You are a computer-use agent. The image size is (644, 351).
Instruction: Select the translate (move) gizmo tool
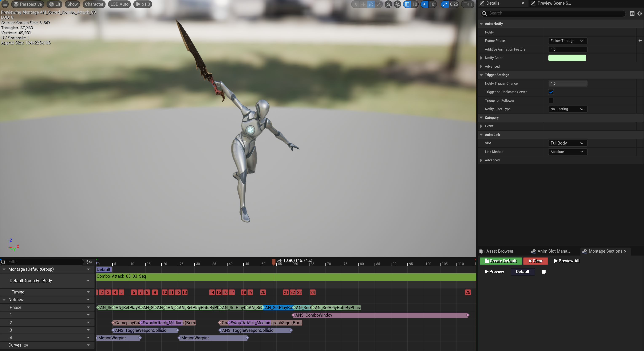(363, 4)
